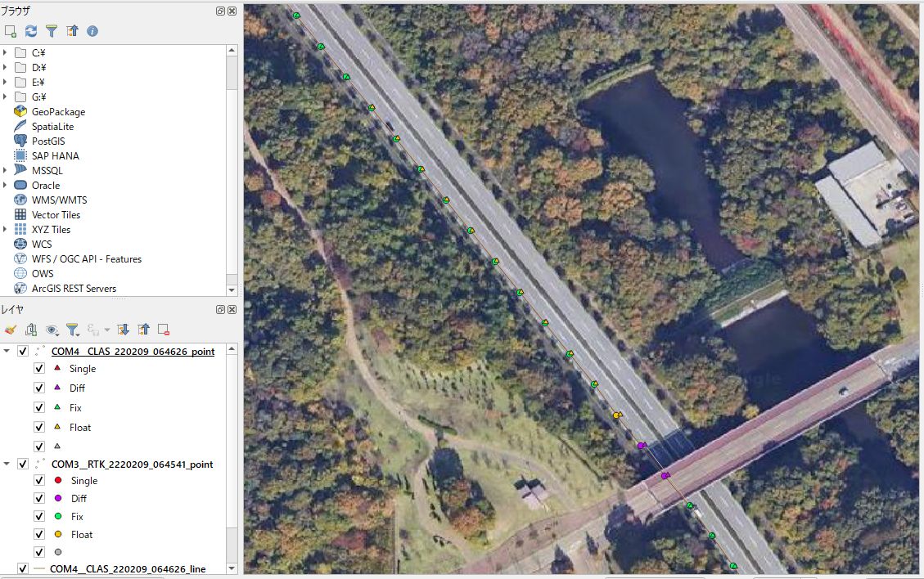The width and height of the screenshot is (924, 579).
Task: Select the GeoPackage entry in Browser
Action: pos(58,112)
